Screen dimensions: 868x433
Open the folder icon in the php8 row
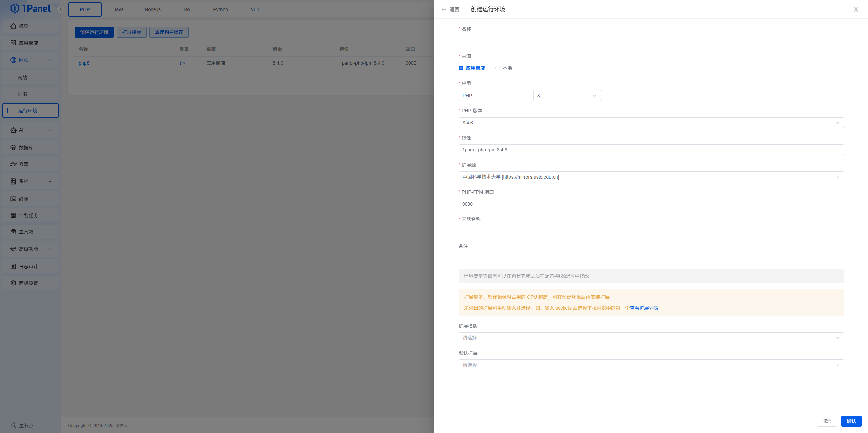click(182, 63)
